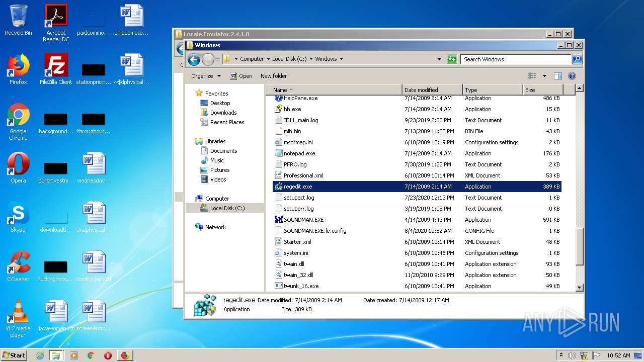Select Documents library

(223, 151)
